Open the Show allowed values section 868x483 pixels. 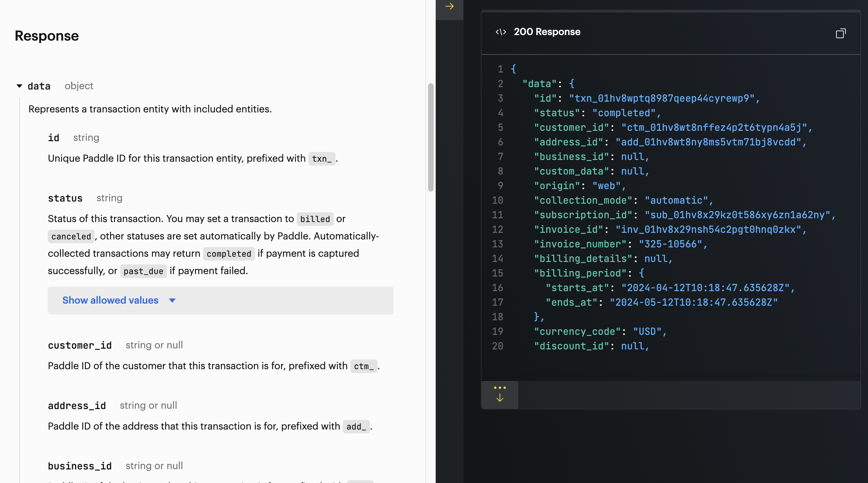click(x=110, y=300)
